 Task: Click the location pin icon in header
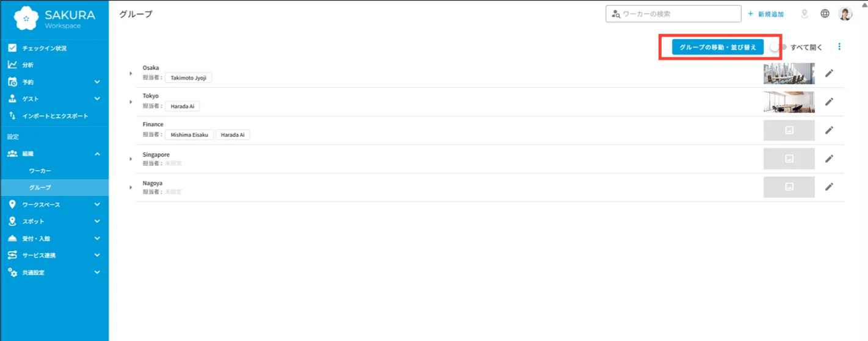tap(805, 13)
